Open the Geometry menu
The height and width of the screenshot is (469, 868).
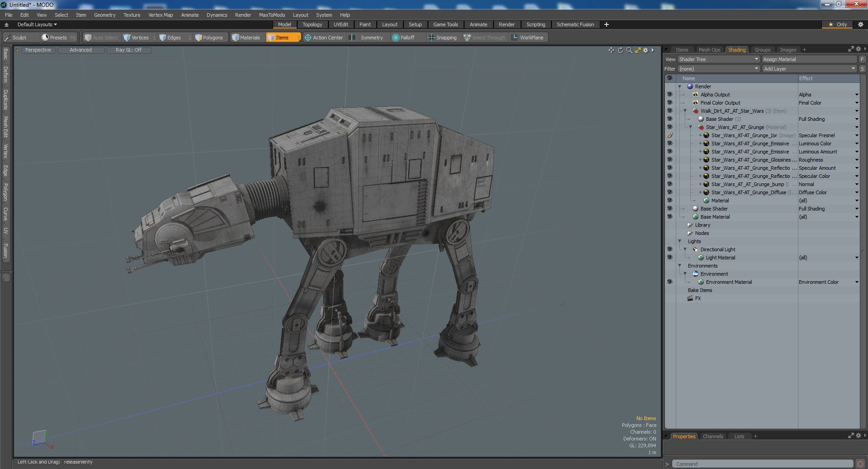[104, 15]
